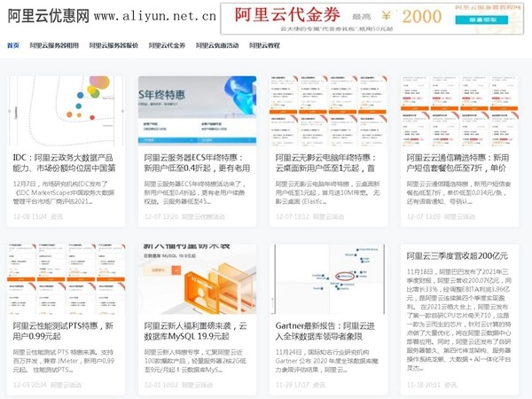Click the 限量领取 button in banner
This screenshot has width=532, height=399.
pos(481,20)
